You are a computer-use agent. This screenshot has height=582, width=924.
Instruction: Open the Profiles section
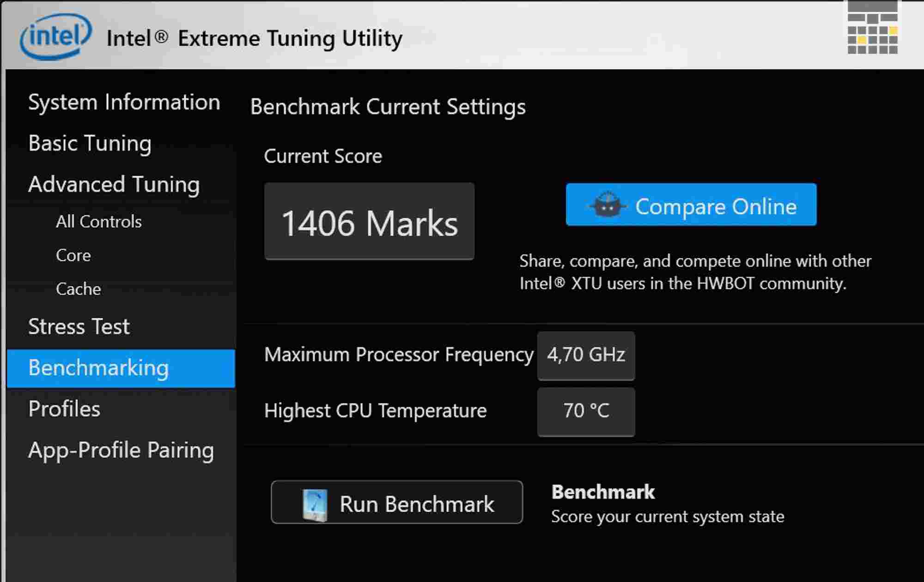point(64,409)
